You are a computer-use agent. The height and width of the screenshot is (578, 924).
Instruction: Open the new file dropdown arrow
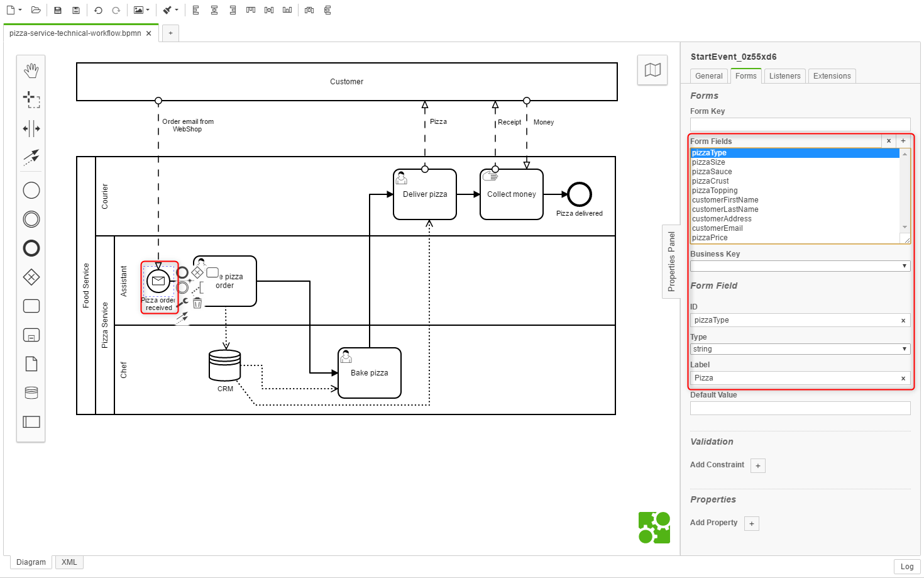point(20,10)
